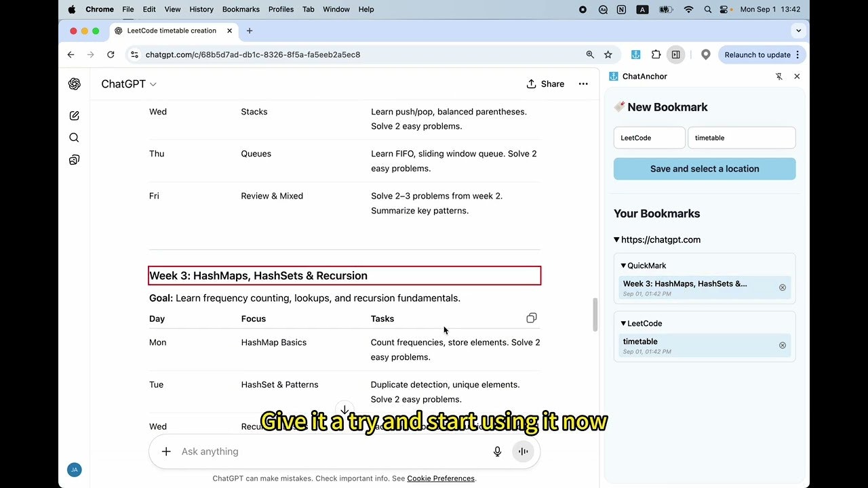Close the LeetCode timetable creation tab

(229, 30)
